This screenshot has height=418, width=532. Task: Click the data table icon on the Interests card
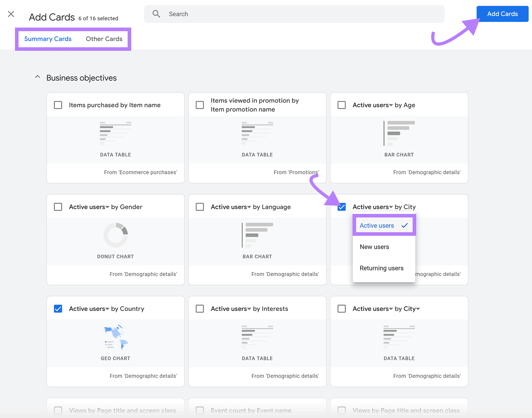coord(257,337)
